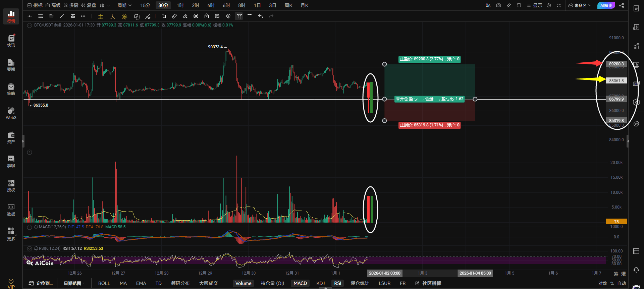Open the 数据 data sidebar icon
This screenshot has height=289, width=644.
click(x=11, y=210)
